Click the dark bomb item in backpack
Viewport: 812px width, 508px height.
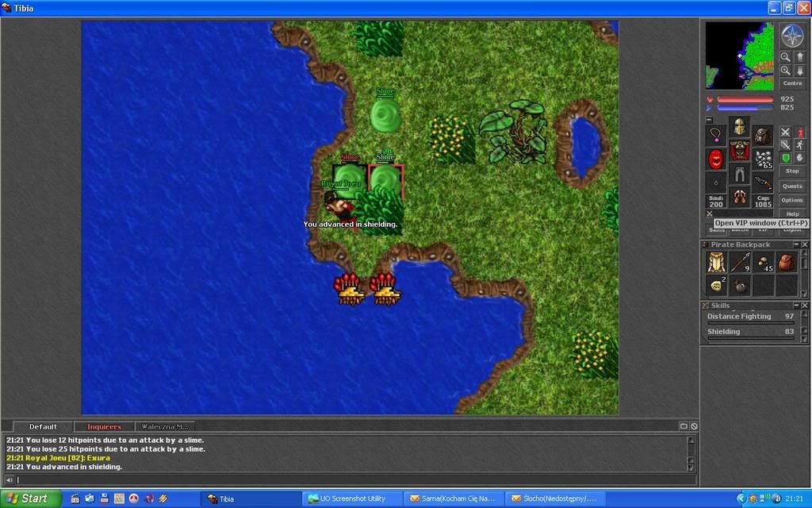tap(740, 286)
